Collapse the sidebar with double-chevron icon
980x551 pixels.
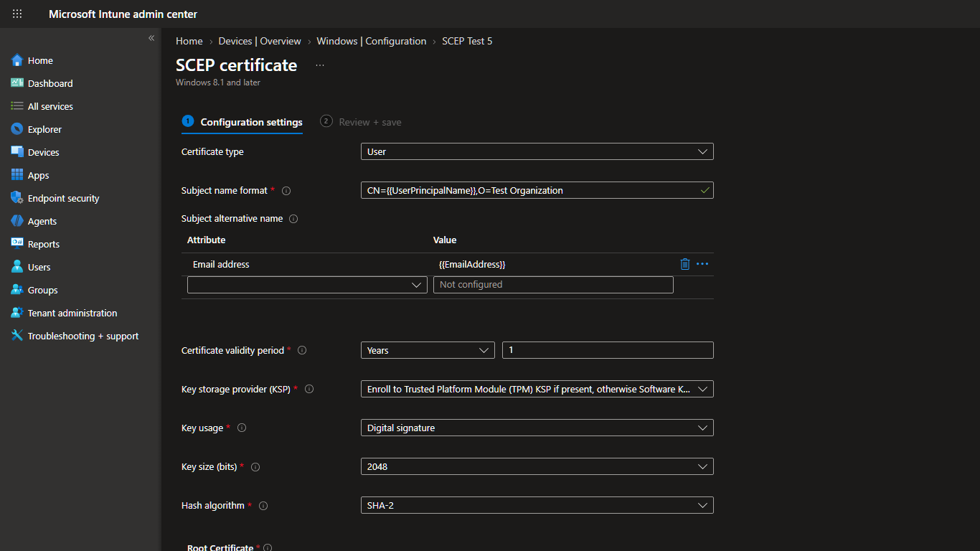coord(151,38)
